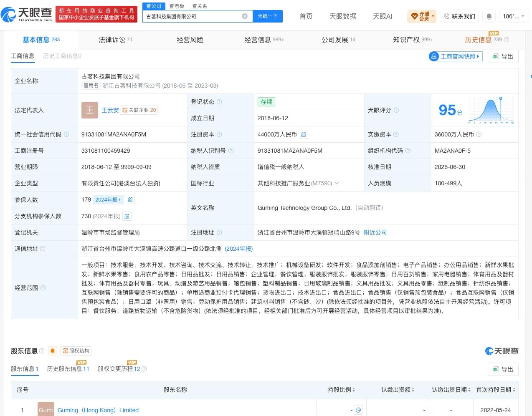Click help icon next to 登记状态
The height and width of the screenshot is (416, 532).
coord(219,102)
